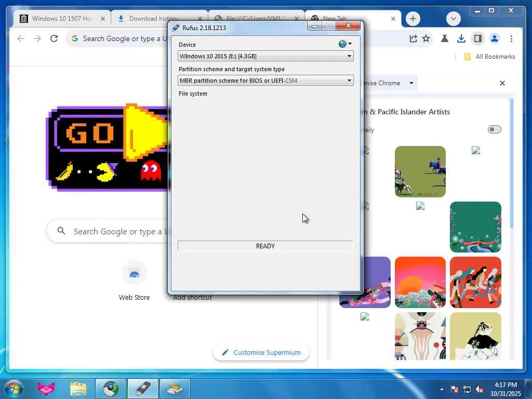This screenshot has height=399, width=532.
Task: Close the Rufus window
Action: pyautogui.click(x=348, y=26)
